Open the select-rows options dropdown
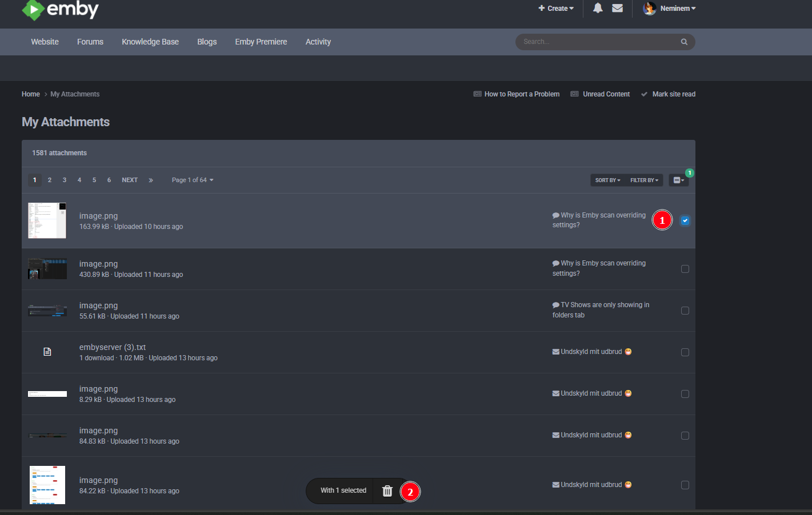 pyautogui.click(x=679, y=180)
